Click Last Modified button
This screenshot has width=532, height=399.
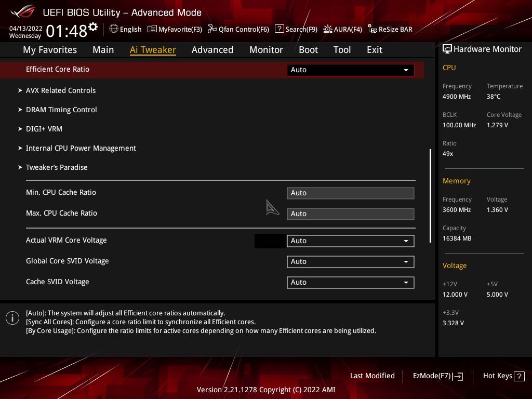(x=372, y=376)
